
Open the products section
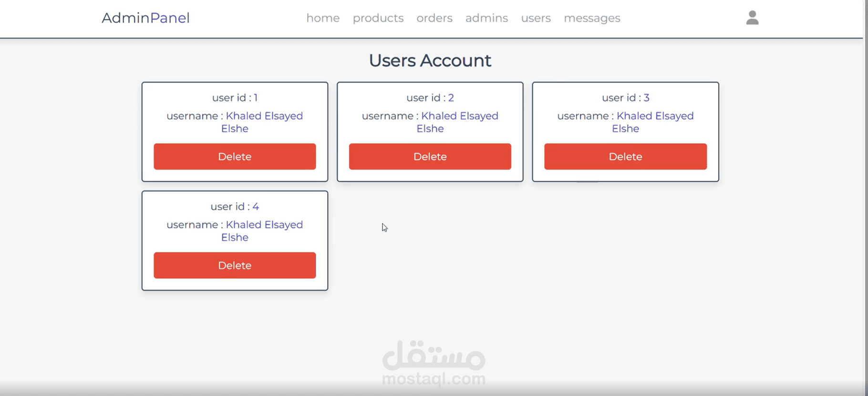378,18
